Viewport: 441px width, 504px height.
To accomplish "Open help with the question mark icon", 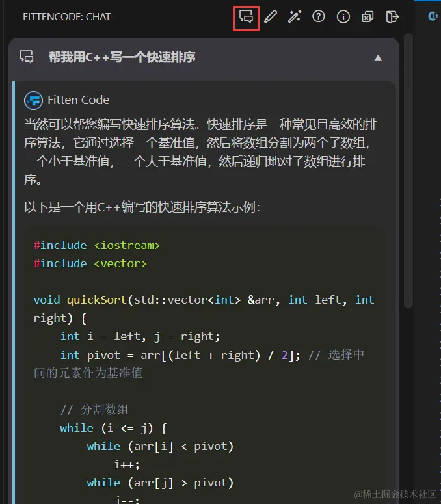I will tap(319, 17).
